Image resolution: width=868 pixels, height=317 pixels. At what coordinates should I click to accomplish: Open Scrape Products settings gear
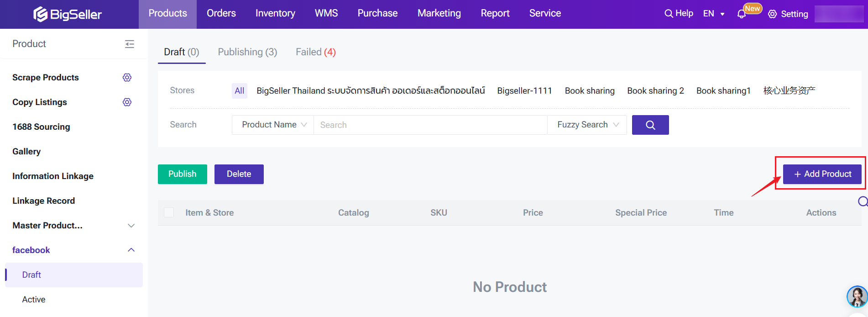click(127, 78)
